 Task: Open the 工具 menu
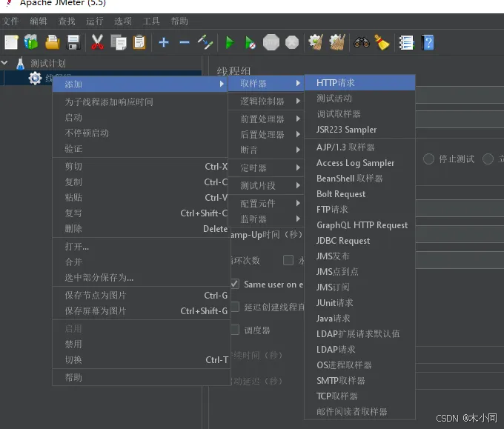click(151, 21)
